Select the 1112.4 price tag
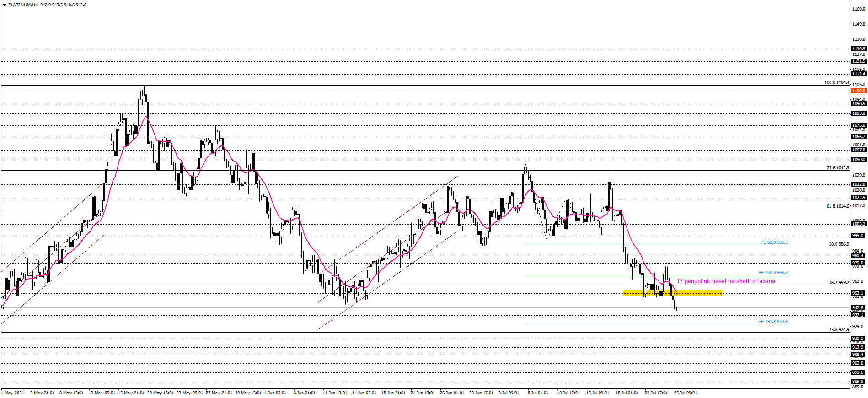Viewport: 868px width, 398px height. pos(858,74)
